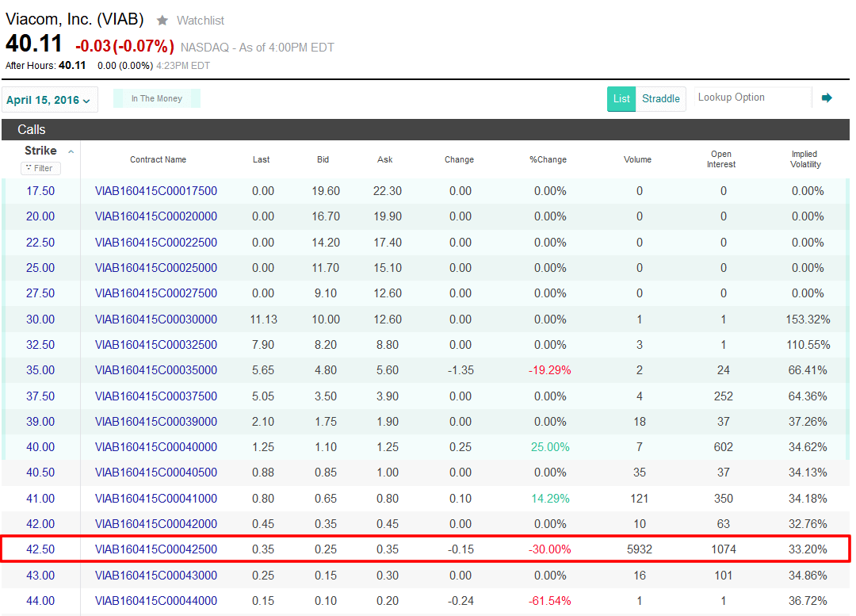Sort by the Contract Name column header
The width and height of the screenshot is (856, 616).
click(158, 159)
